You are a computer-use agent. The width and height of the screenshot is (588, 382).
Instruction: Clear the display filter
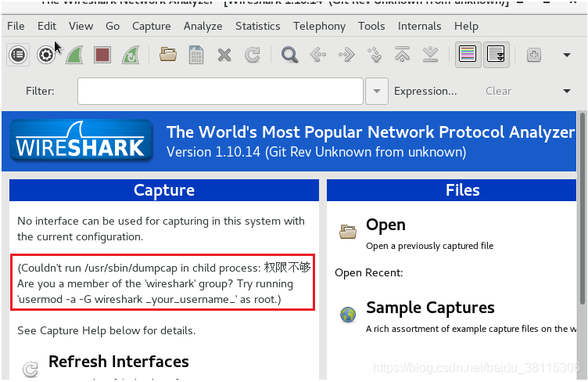498,91
